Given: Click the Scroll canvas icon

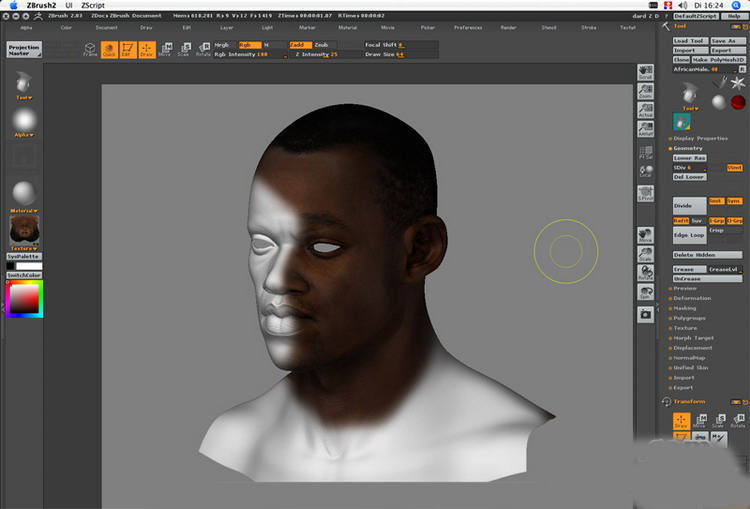Looking at the screenshot, I should (x=645, y=73).
